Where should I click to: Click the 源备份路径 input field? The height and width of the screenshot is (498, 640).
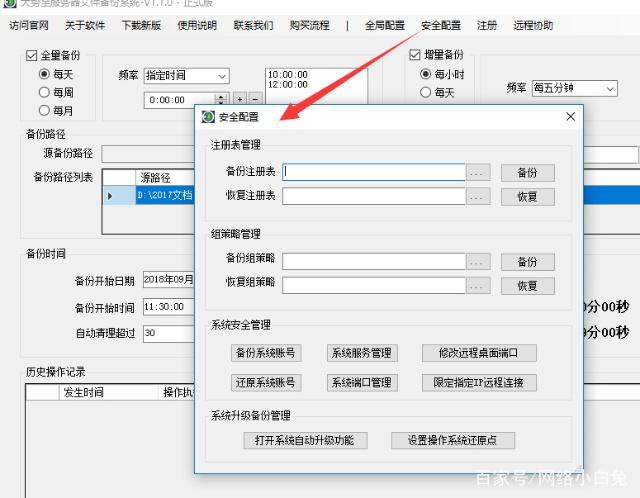click(x=148, y=154)
